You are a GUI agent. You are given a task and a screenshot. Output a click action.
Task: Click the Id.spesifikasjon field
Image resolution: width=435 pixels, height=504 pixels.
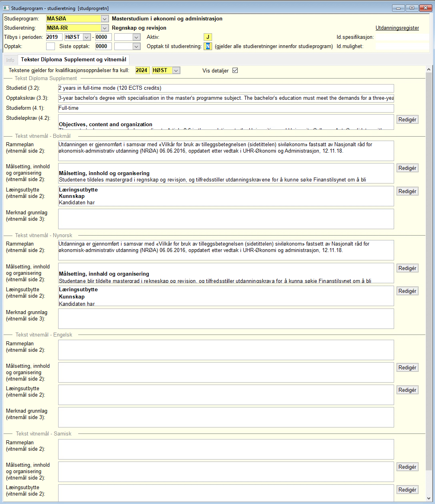click(x=403, y=37)
